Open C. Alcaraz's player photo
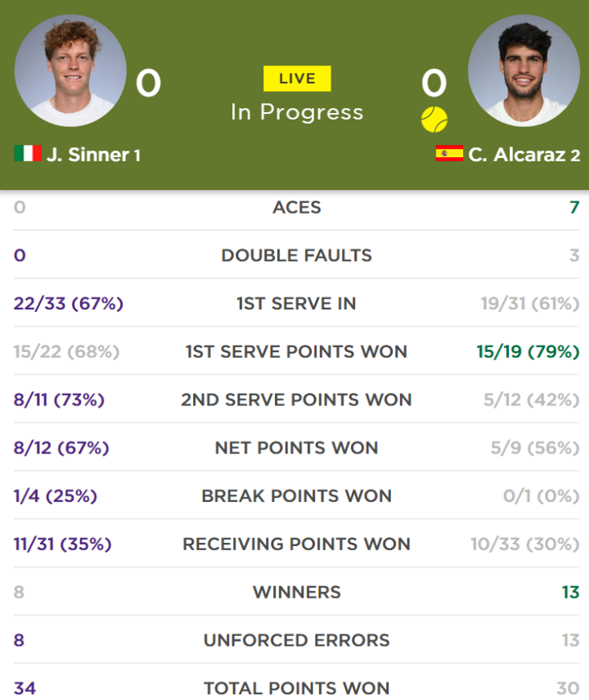 tap(524, 70)
